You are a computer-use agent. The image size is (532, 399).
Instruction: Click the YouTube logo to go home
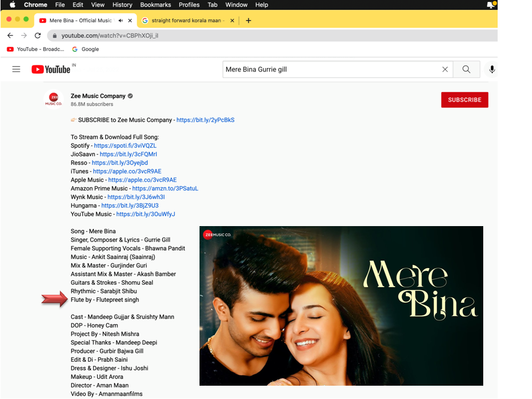51,69
